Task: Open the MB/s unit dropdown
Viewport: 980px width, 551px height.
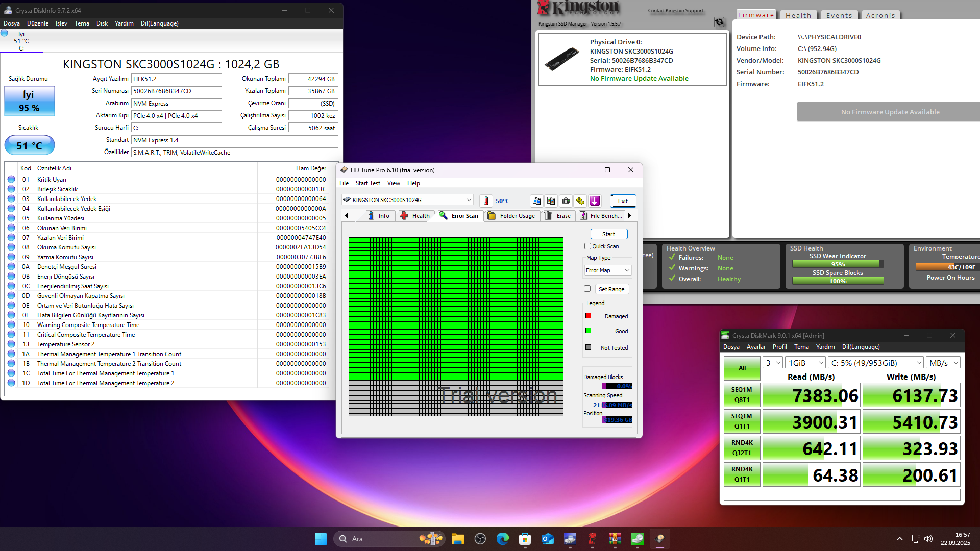Action: coord(944,363)
